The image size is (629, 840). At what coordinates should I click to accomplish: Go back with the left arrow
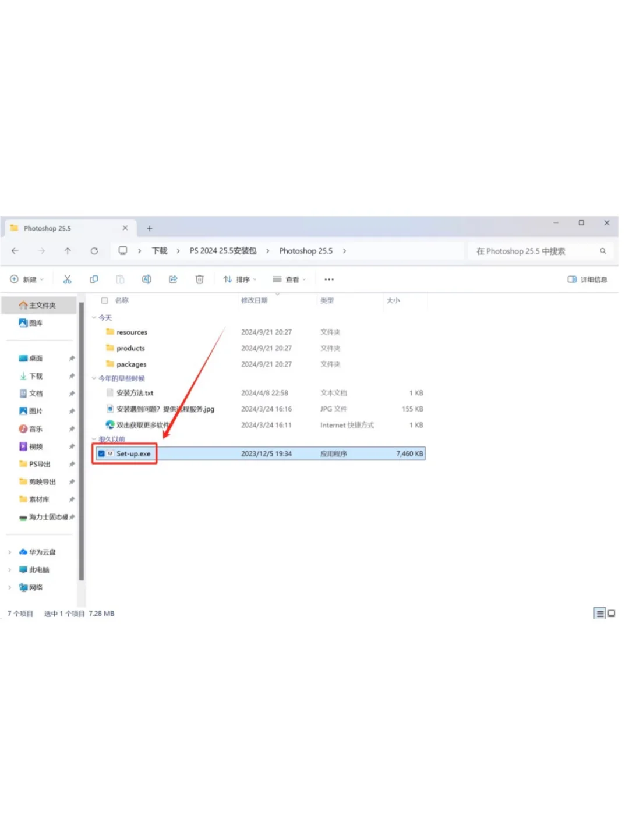click(15, 251)
